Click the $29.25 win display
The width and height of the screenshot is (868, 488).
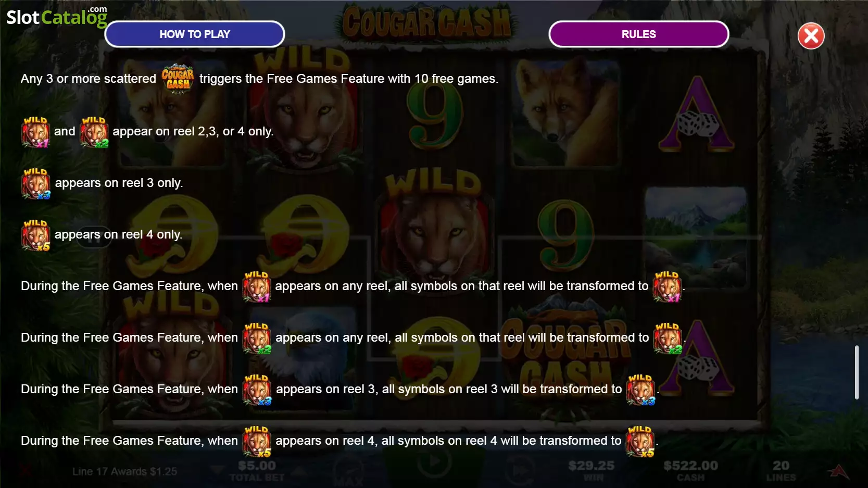pyautogui.click(x=592, y=470)
